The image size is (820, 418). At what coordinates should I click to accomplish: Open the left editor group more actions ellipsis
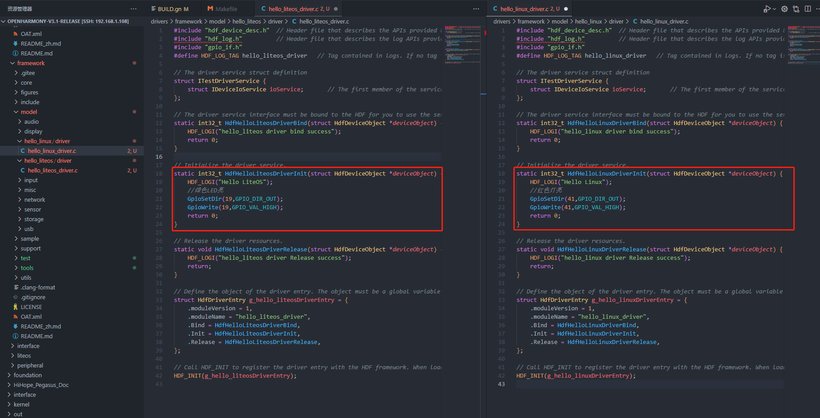coord(475,9)
